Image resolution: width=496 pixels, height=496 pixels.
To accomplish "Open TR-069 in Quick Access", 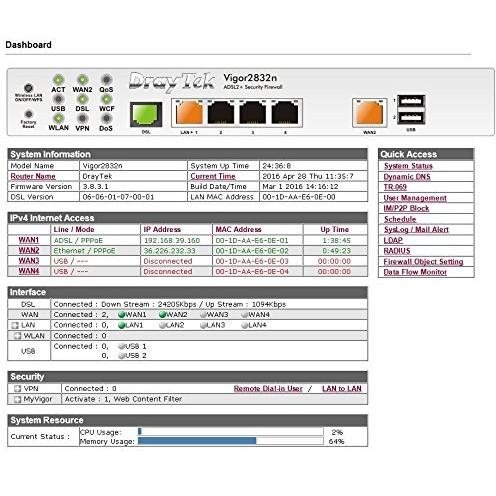I will (395, 187).
